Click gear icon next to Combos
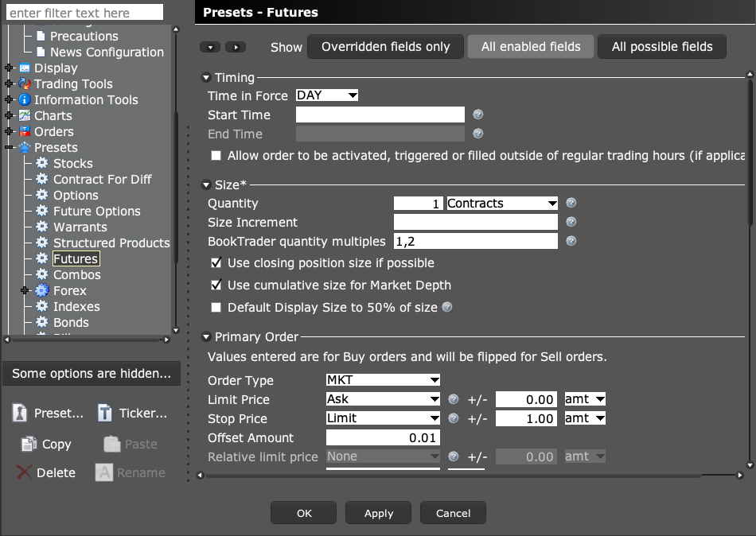The height and width of the screenshot is (536, 756). pos(42,274)
